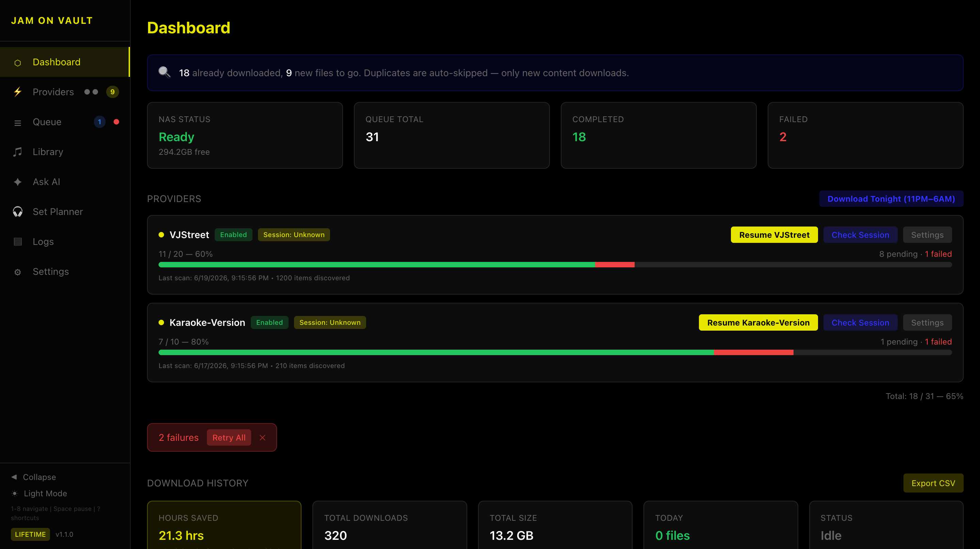Click the NAS STATUS Ready card
The image size is (980, 549).
coord(245,135)
